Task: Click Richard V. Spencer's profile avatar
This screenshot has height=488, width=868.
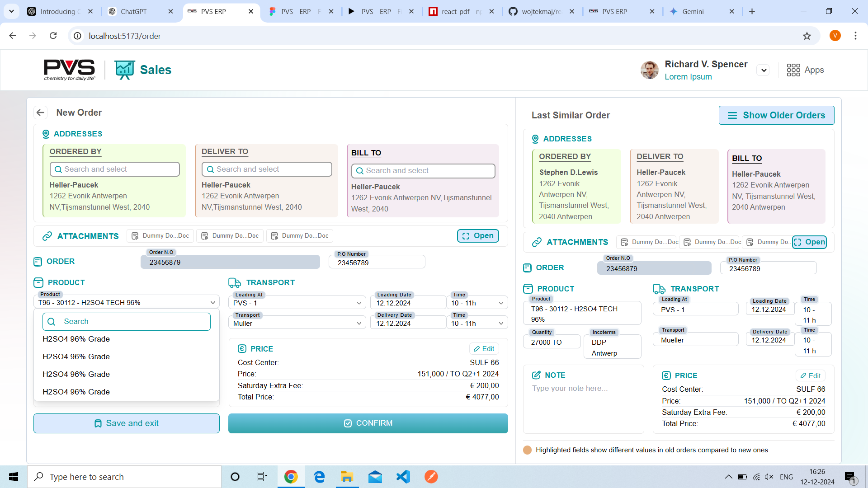Action: tap(649, 70)
